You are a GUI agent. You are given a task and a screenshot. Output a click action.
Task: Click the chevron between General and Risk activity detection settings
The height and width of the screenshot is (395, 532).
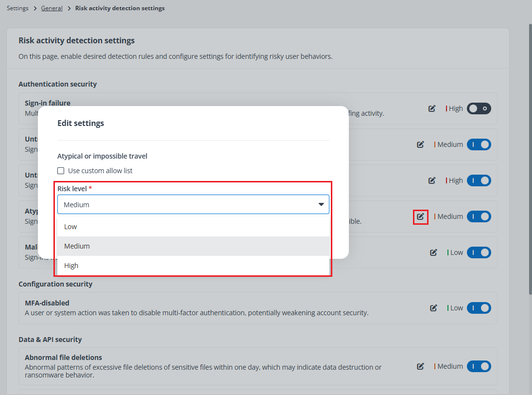coord(69,8)
